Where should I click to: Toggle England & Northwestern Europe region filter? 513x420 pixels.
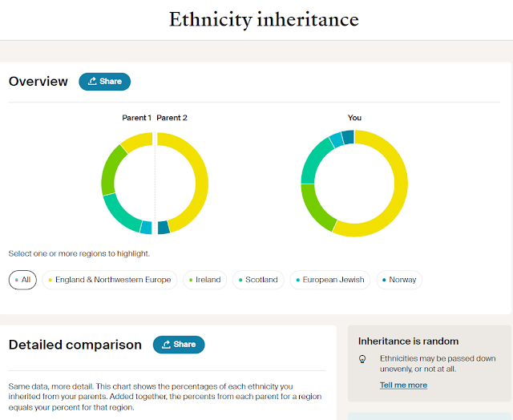pyautogui.click(x=111, y=280)
